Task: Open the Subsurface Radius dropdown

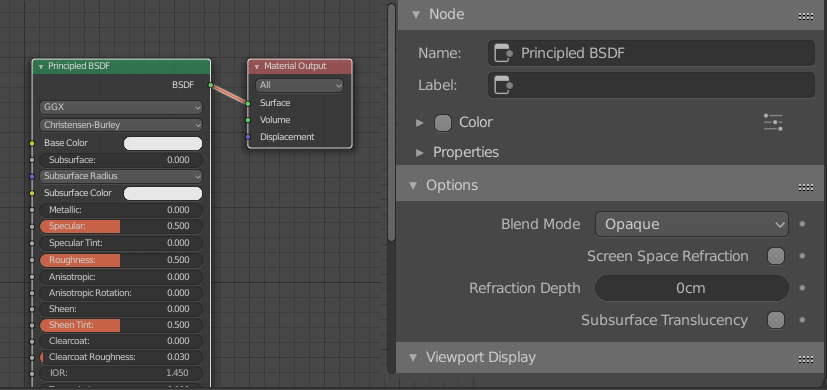Action: click(x=121, y=176)
